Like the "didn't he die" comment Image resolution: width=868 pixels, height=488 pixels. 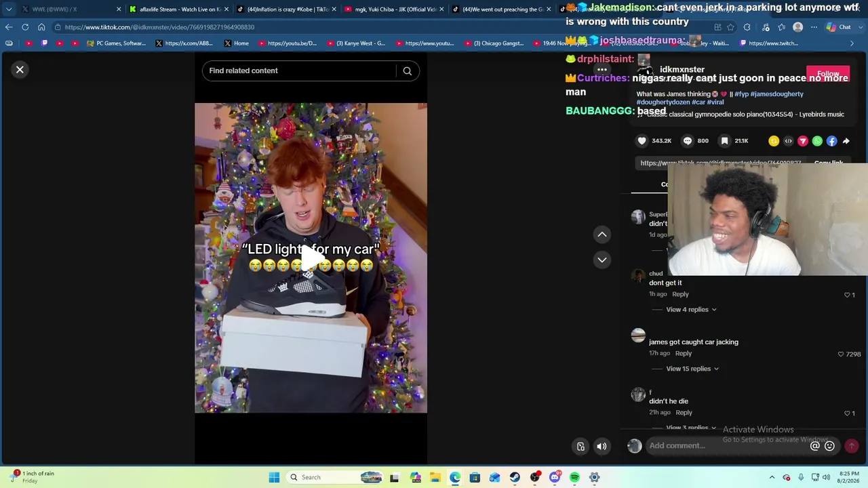[847, 413]
